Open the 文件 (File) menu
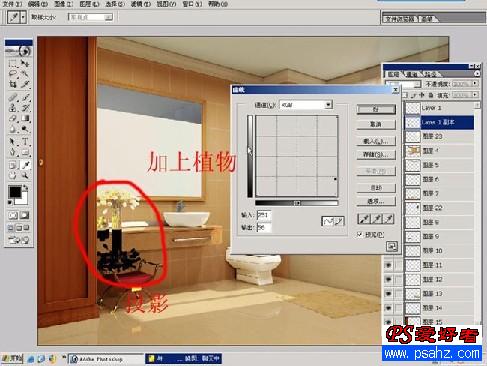 pyautogui.click(x=12, y=4)
